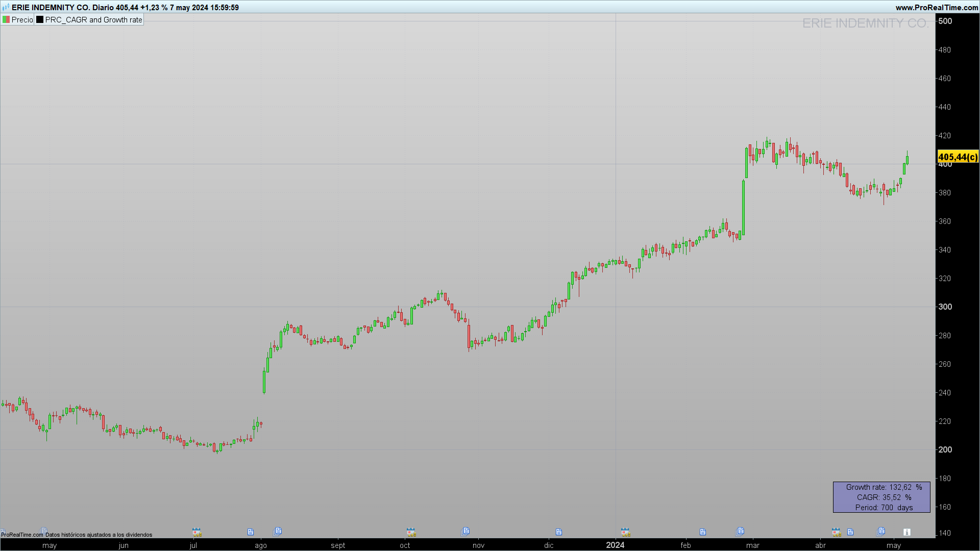Image resolution: width=980 pixels, height=551 pixels.
Task: Click the stacked documents icon before March
Action: point(740,531)
